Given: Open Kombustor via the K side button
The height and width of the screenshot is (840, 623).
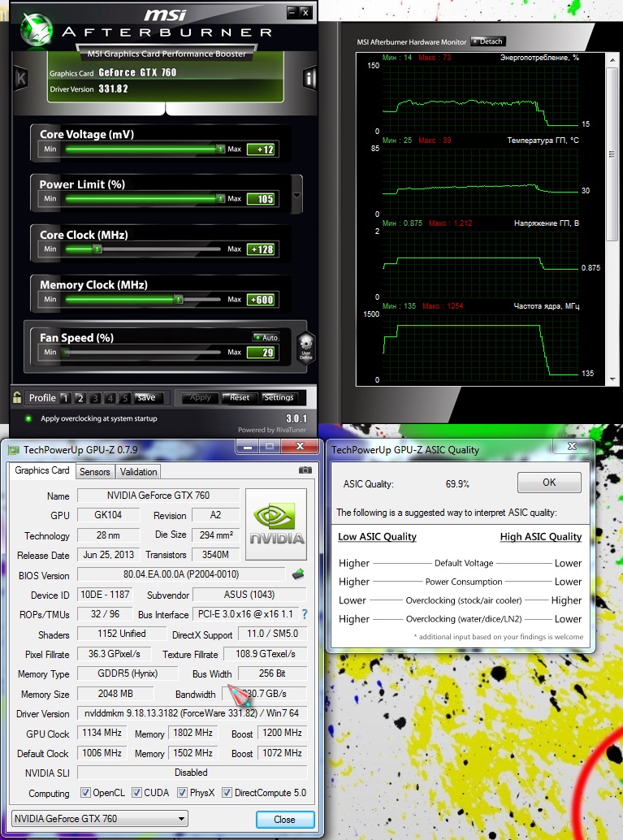Looking at the screenshot, I should click(x=20, y=78).
